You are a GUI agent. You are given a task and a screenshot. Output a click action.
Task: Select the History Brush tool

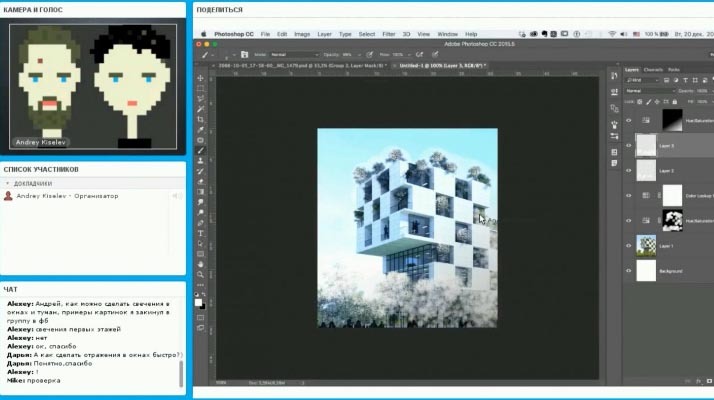pos(200,171)
